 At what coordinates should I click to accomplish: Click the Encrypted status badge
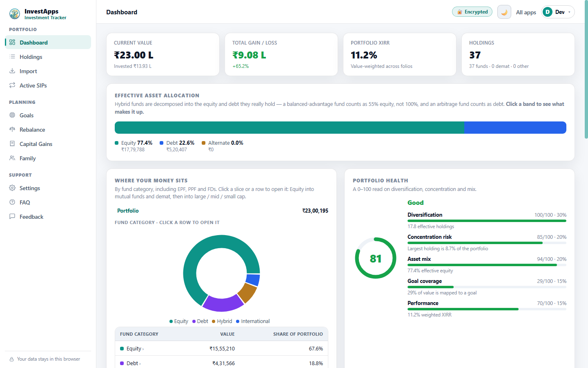472,12
